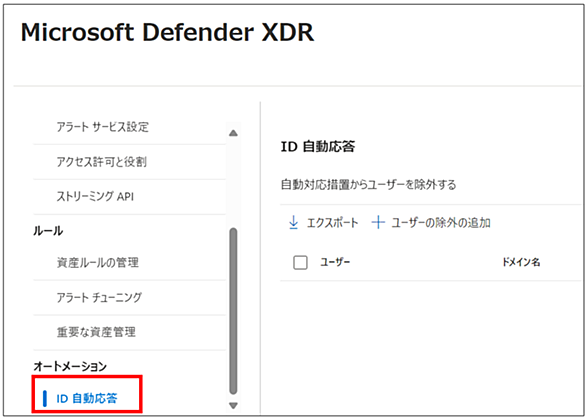Select ID 自動応答 in the sidebar
Viewport: 586px width, 418px height.
[87, 399]
